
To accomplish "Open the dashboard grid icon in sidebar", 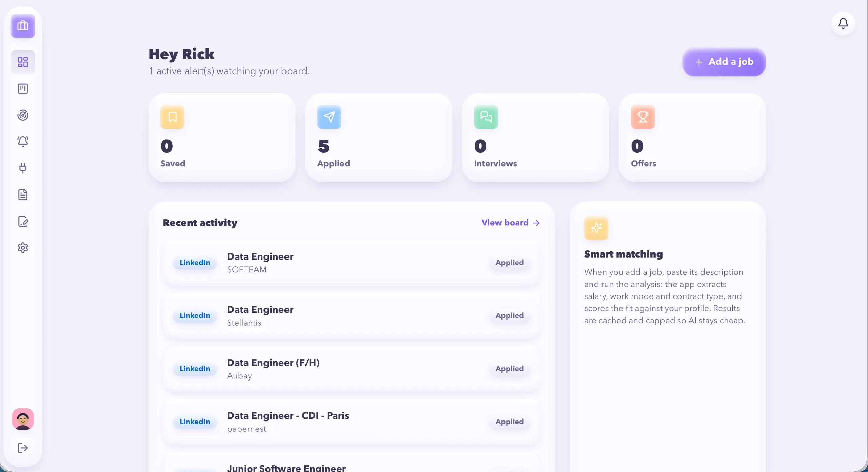I will [23, 62].
